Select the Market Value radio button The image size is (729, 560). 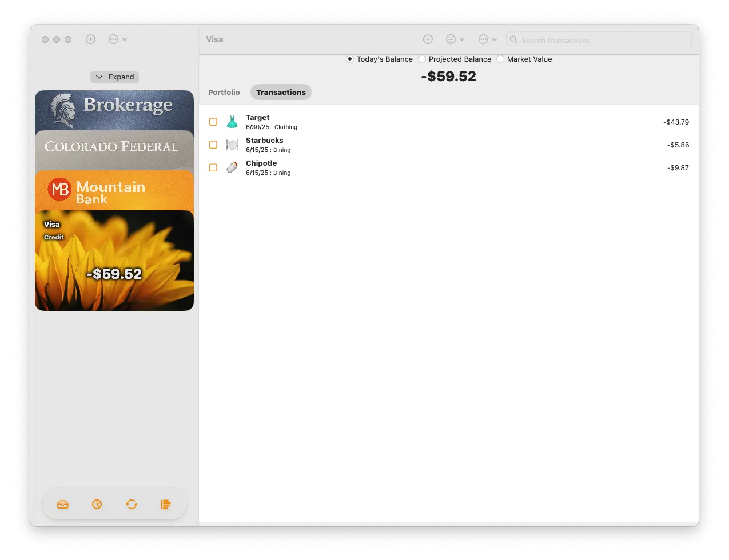[x=500, y=59]
